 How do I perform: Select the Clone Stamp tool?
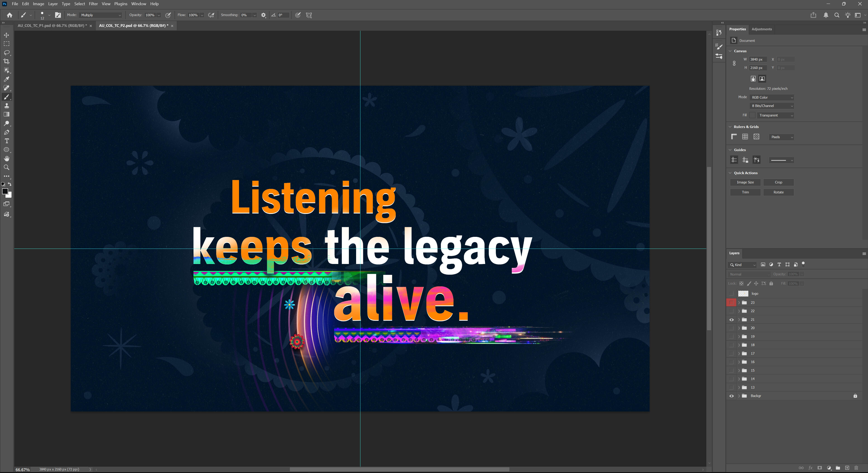(6, 106)
